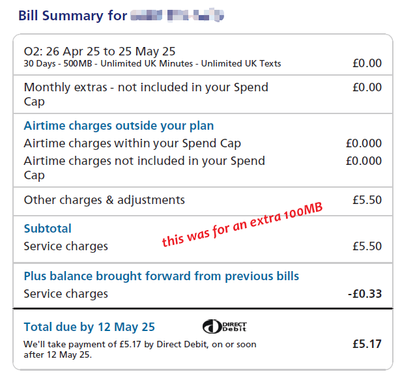Viewport: 400px width, 378px height.
Task: Select the Monthly extras row
Action: pyautogui.click(x=203, y=94)
